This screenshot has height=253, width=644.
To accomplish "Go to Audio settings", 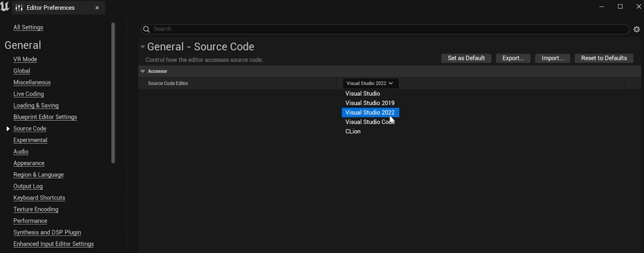I will click(21, 152).
